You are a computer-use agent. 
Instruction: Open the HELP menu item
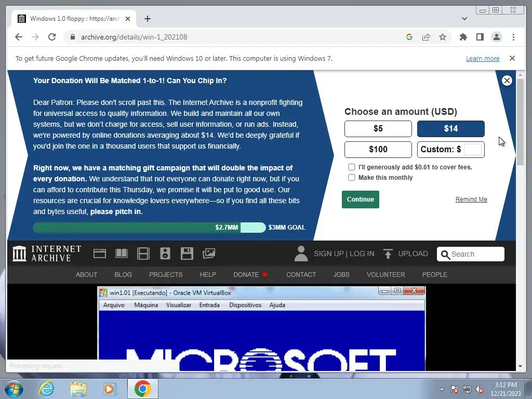[x=208, y=274]
